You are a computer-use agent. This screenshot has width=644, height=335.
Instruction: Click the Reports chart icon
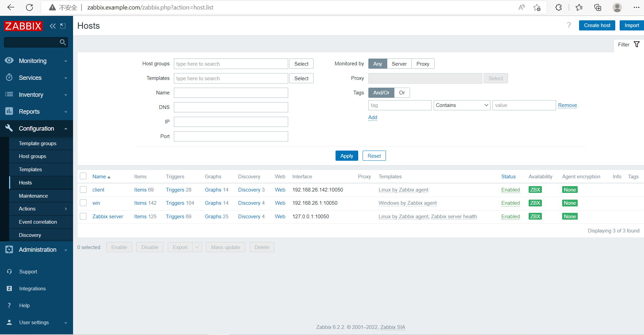click(x=9, y=111)
